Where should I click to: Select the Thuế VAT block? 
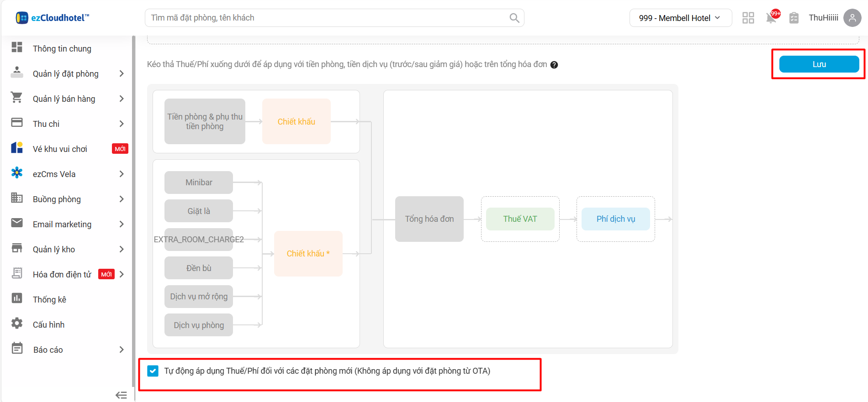[x=520, y=219]
